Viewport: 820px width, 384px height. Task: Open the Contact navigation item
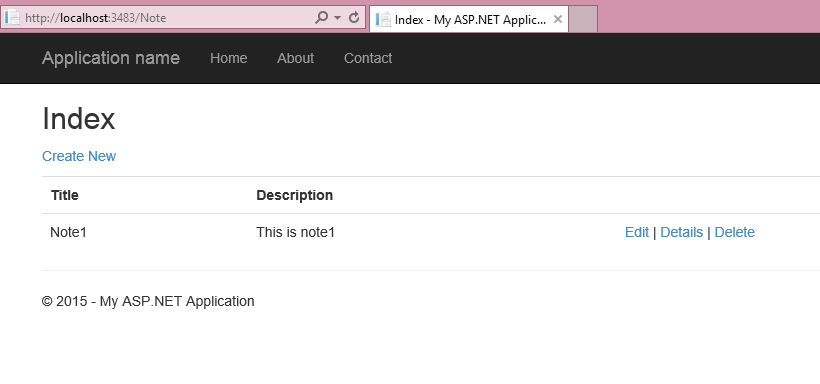(x=368, y=58)
